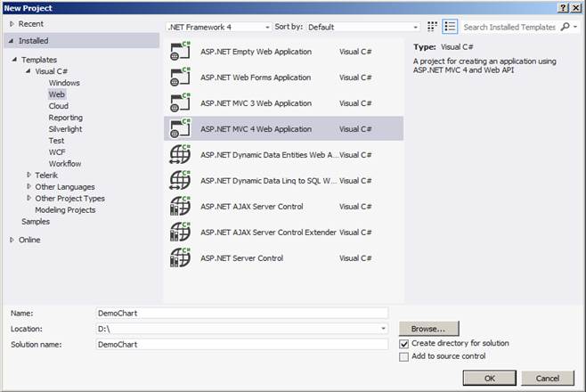
Task: Open the Sort by Default dropdown
Action: [362, 27]
